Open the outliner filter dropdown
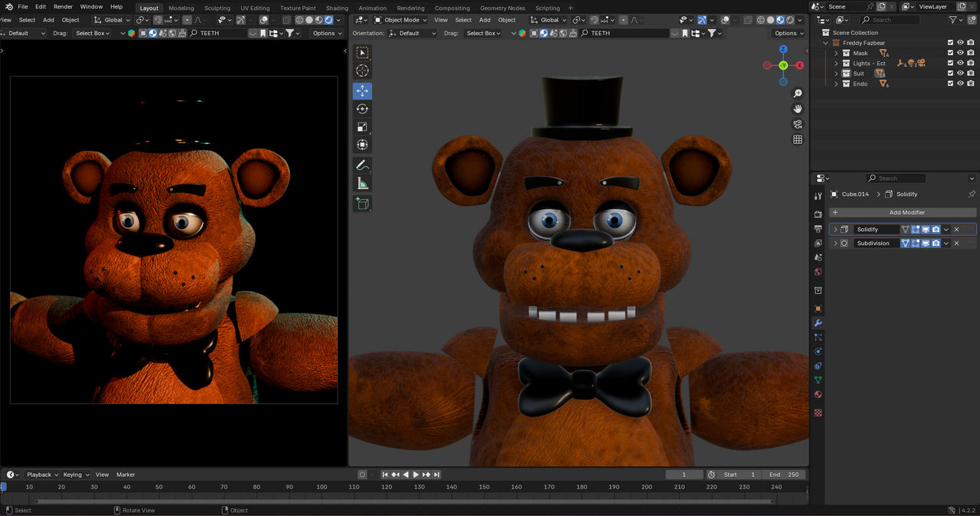The height and width of the screenshot is (516, 980). click(x=955, y=20)
